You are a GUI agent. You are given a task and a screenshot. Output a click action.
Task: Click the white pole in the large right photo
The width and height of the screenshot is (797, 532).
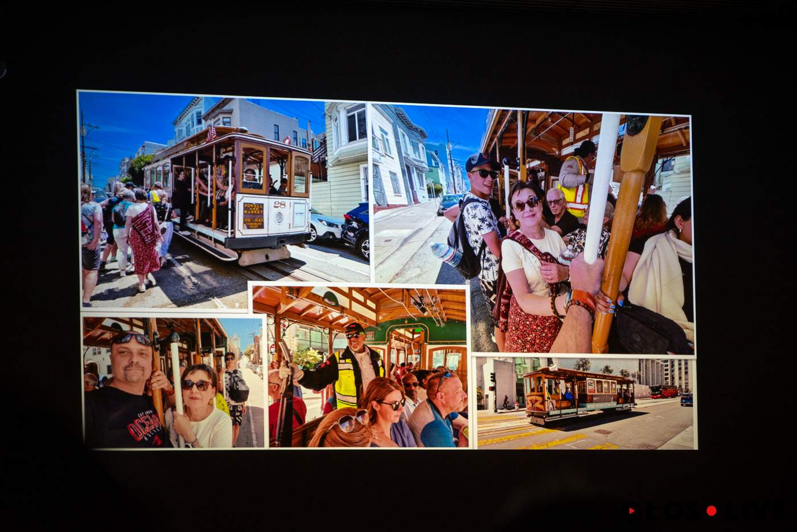point(602,182)
